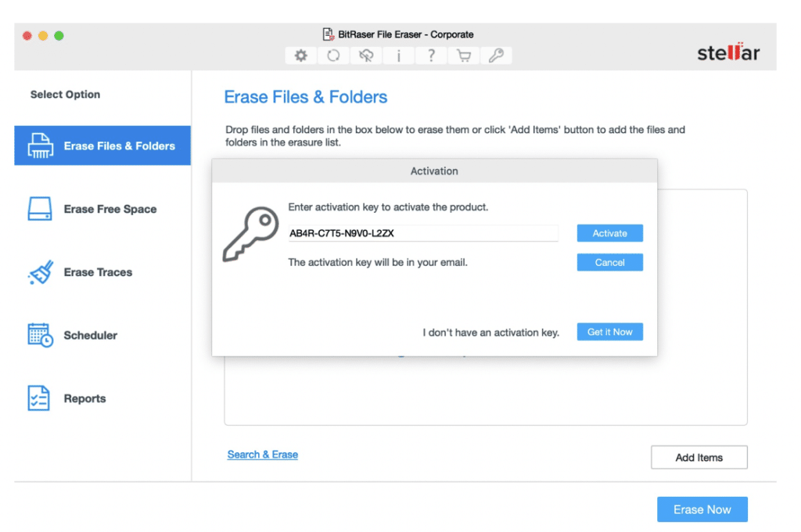Click the shopping cart toolbar icon
This screenshot has height=532, width=801.
[464, 56]
